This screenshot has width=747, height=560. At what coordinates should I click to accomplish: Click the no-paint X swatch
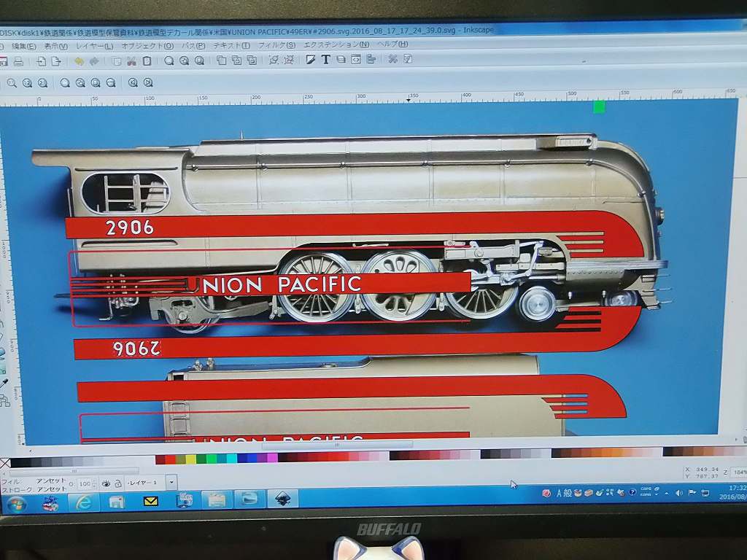pos(5,462)
